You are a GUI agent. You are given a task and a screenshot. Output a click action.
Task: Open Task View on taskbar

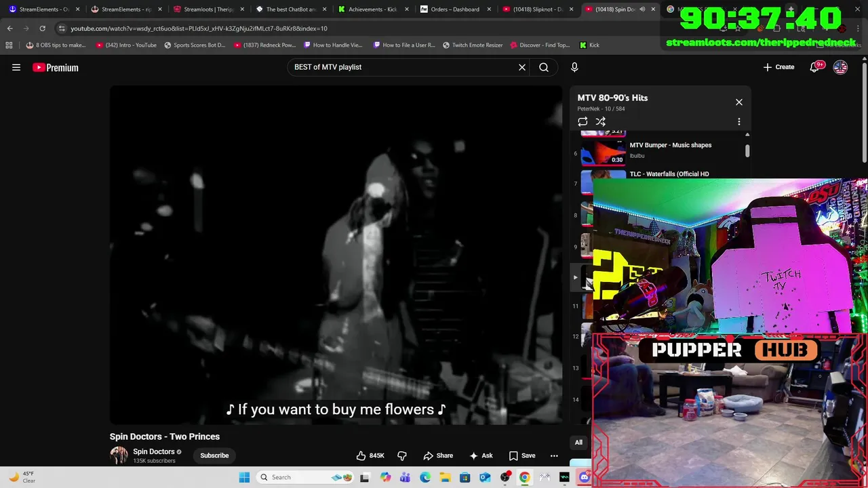(364, 477)
